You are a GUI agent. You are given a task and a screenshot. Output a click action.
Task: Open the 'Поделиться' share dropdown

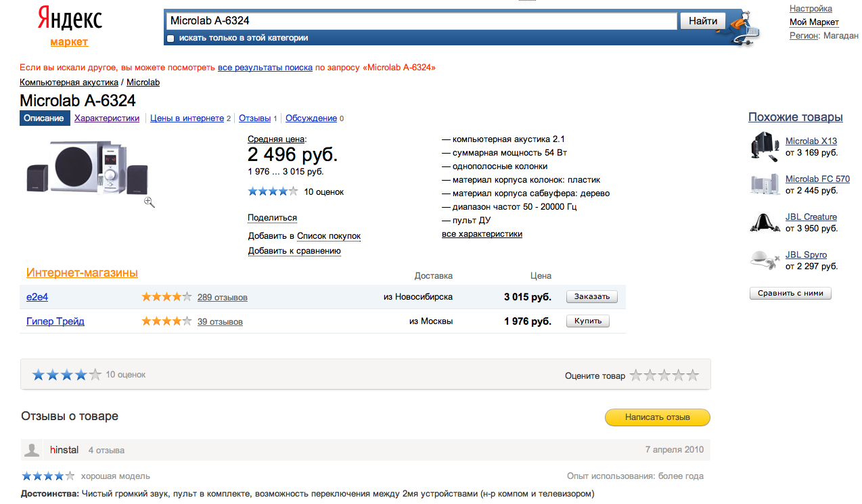[272, 218]
